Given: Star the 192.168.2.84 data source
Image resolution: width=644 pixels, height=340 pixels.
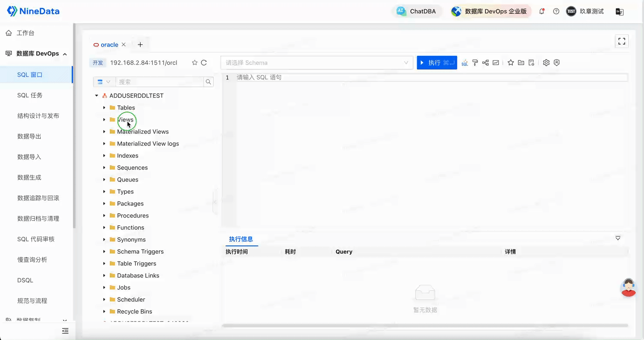Looking at the screenshot, I should pos(195,63).
